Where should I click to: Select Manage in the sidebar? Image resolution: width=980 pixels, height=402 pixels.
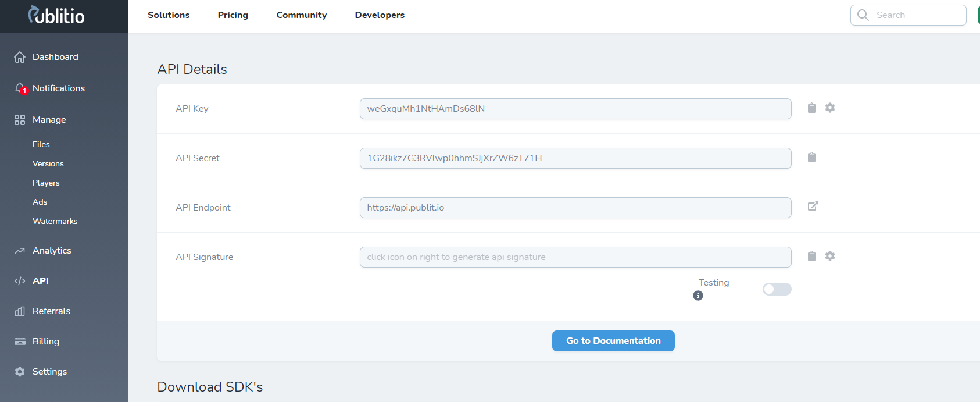pyautogui.click(x=49, y=120)
